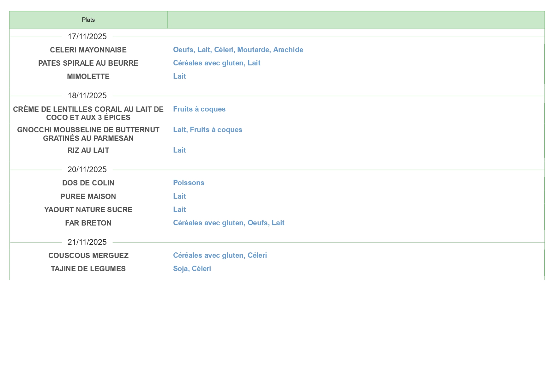Click PATES SPIRALE AU BEURRE row
This screenshot has height=392, width=554.
pos(88,63)
